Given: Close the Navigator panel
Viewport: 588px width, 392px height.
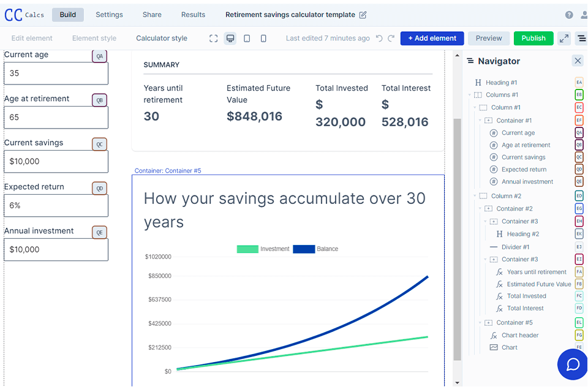Looking at the screenshot, I should [x=578, y=61].
